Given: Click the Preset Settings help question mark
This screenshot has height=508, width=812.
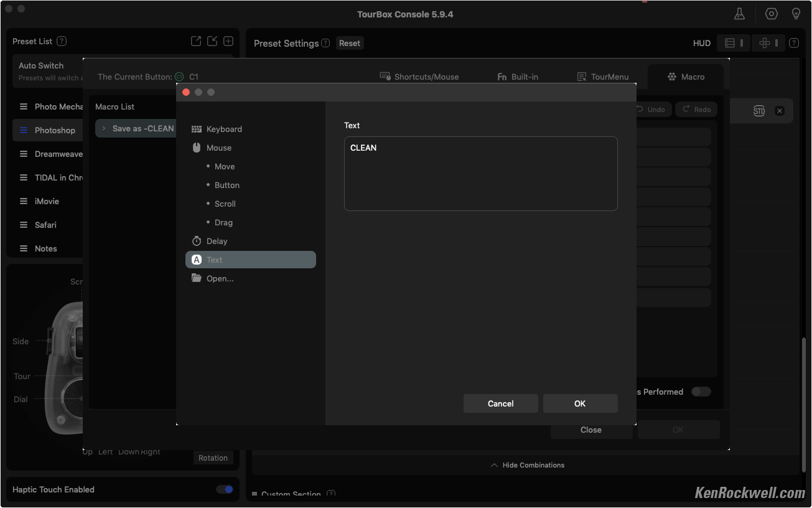Looking at the screenshot, I should (325, 43).
